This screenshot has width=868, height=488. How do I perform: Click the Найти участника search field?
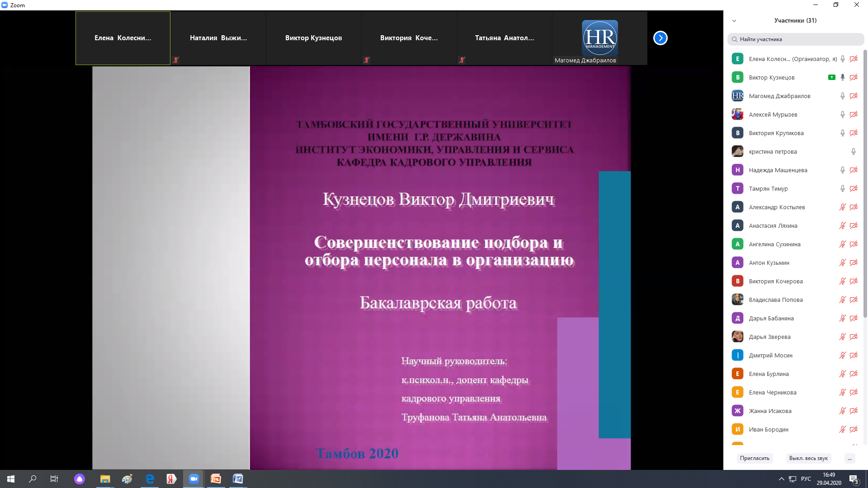(795, 39)
